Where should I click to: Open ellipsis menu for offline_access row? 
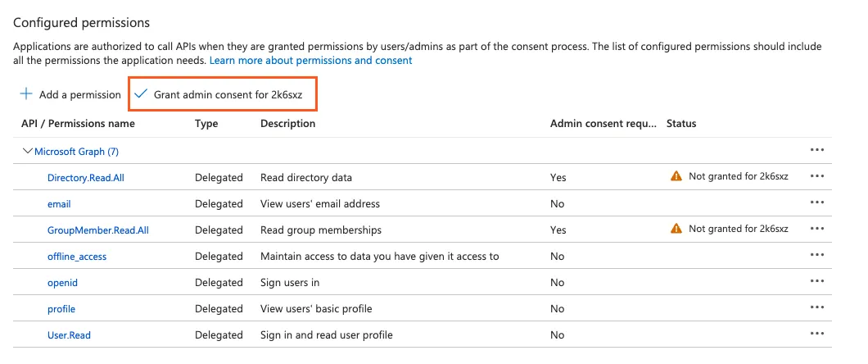816,255
